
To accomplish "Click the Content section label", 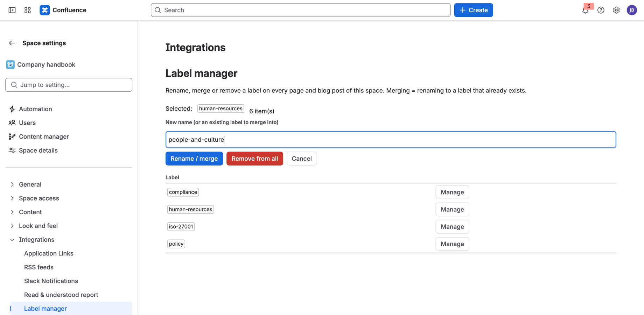I will pos(30,212).
